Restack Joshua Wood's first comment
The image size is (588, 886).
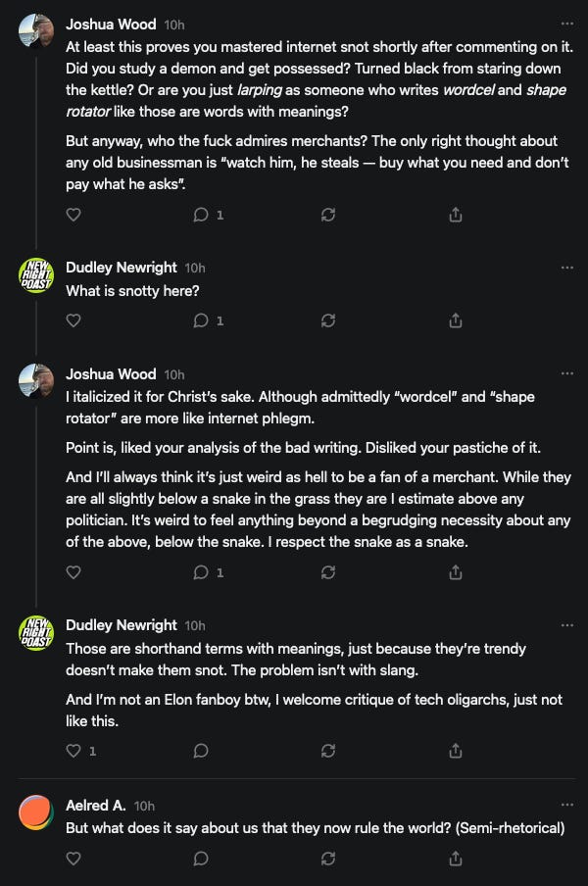[x=328, y=215]
